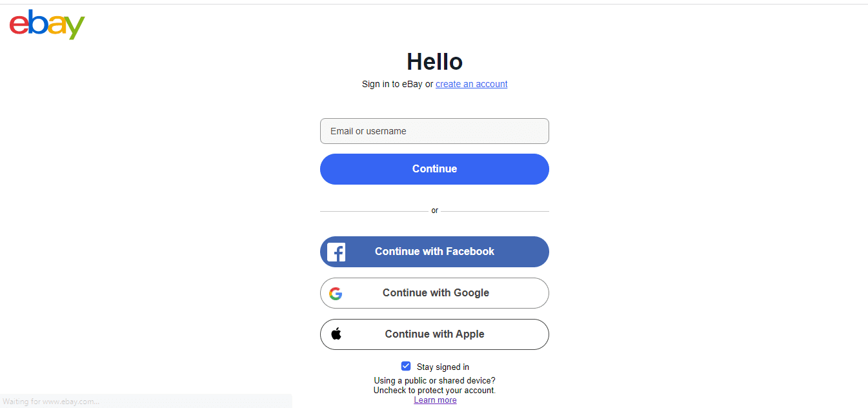Click the blue Continue button
The image size is (868, 408).
(434, 169)
